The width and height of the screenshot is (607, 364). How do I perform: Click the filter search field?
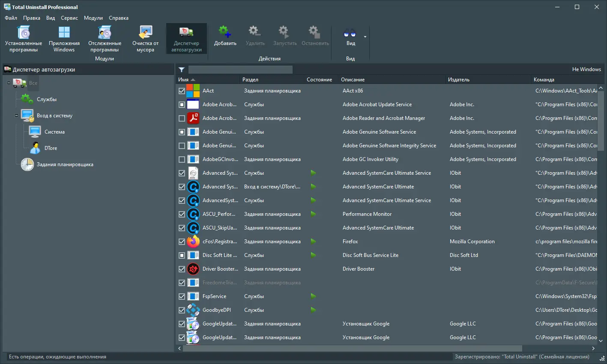pos(240,69)
